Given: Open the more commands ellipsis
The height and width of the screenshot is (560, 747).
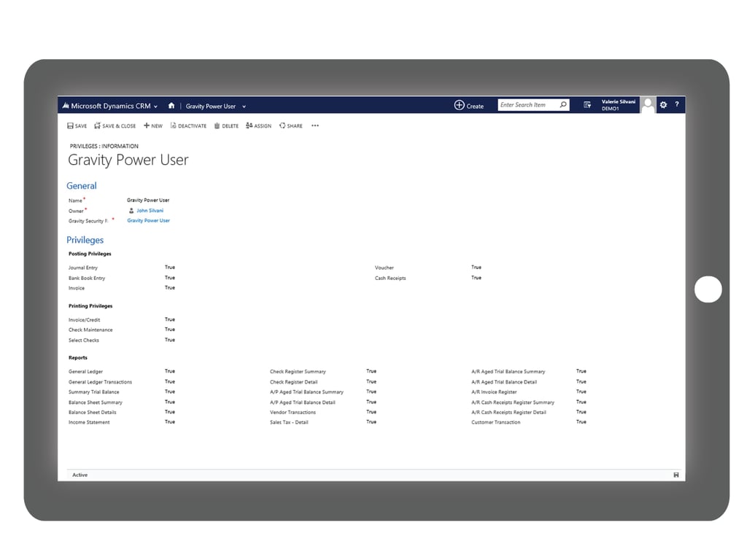Looking at the screenshot, I should pyautogui.click(x=315, y=125).
